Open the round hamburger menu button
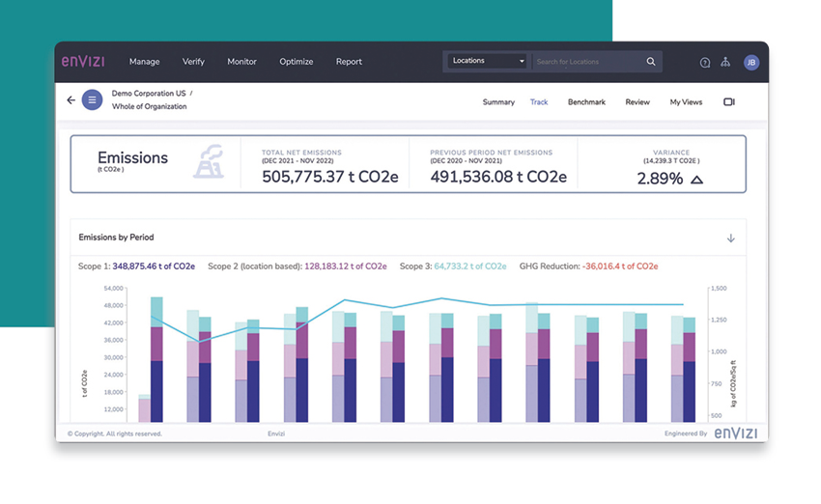Screen dimensions: 821x504 pyautogui.click(x=92, y=99)
